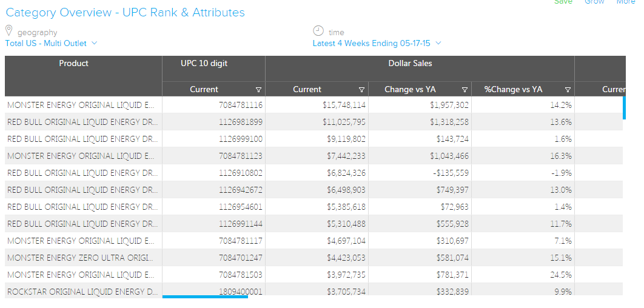Click the Dollar Sales group header
This screenshot has width=644, height=308.
click(411, 64)
